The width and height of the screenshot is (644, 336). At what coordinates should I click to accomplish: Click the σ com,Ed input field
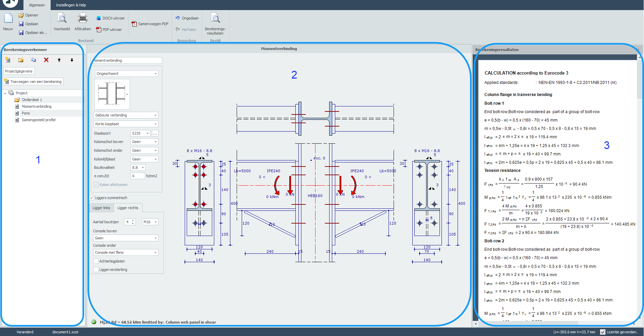click(x=137, y=176)
